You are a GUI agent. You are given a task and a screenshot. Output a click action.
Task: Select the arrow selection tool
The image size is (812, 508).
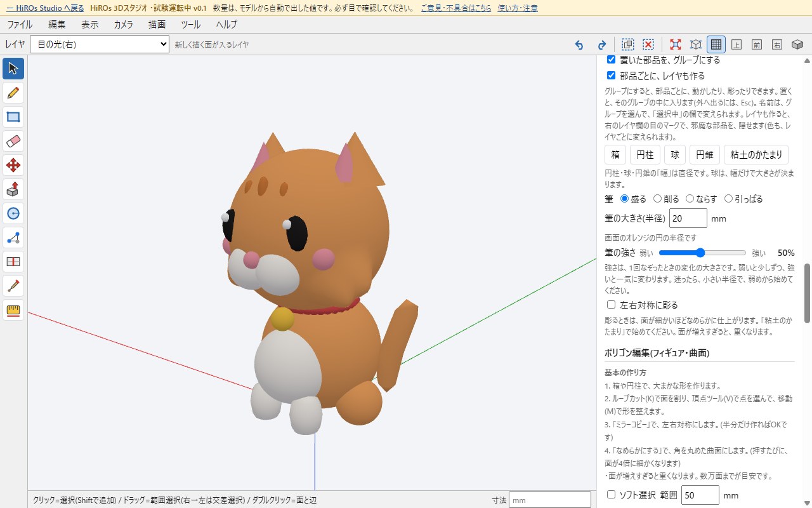tap(13, 69)
